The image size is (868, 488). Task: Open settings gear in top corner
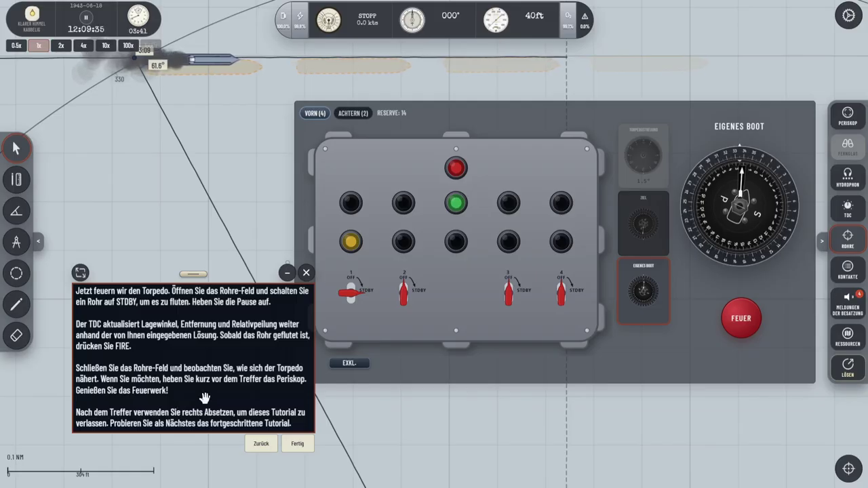click(848, 15)
